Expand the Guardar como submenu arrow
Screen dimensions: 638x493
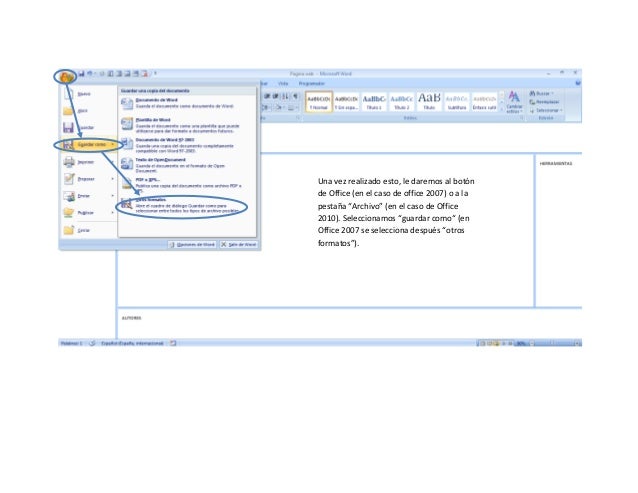(x=113, y=144)
